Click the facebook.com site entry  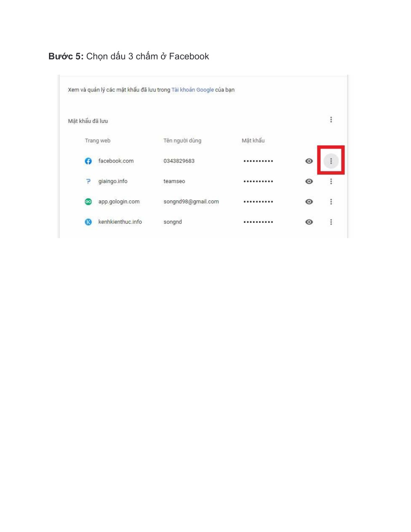coord(116,161)
